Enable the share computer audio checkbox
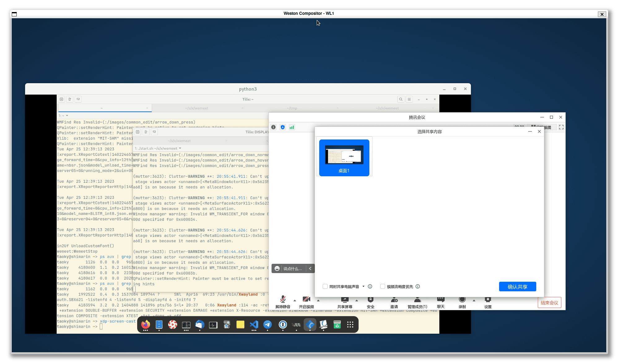Viewport: 618px width, 364px height. pos(325,286)
